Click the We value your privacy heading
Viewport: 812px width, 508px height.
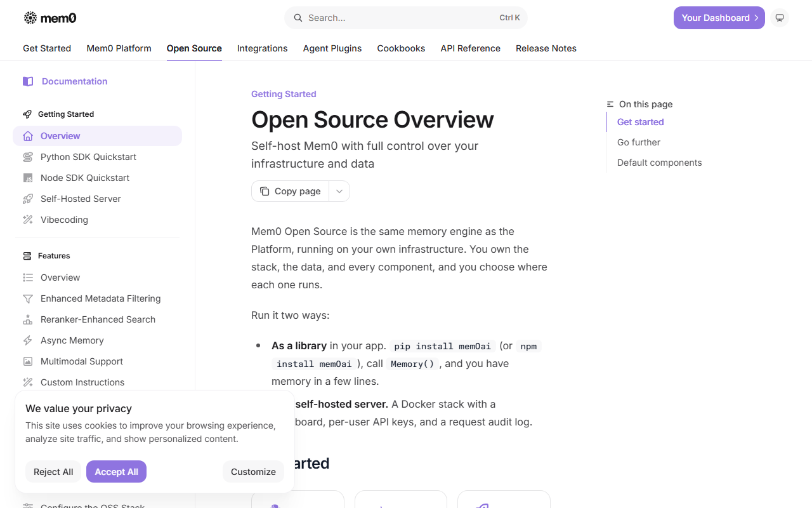click(79, 409)
